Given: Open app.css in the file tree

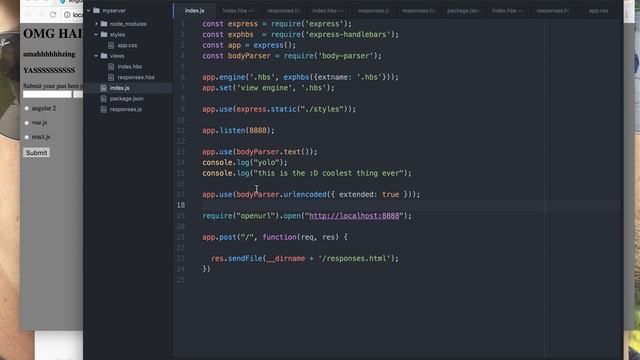Looking at the screenshot, I should pyautogui.click(x=127, y=45).
